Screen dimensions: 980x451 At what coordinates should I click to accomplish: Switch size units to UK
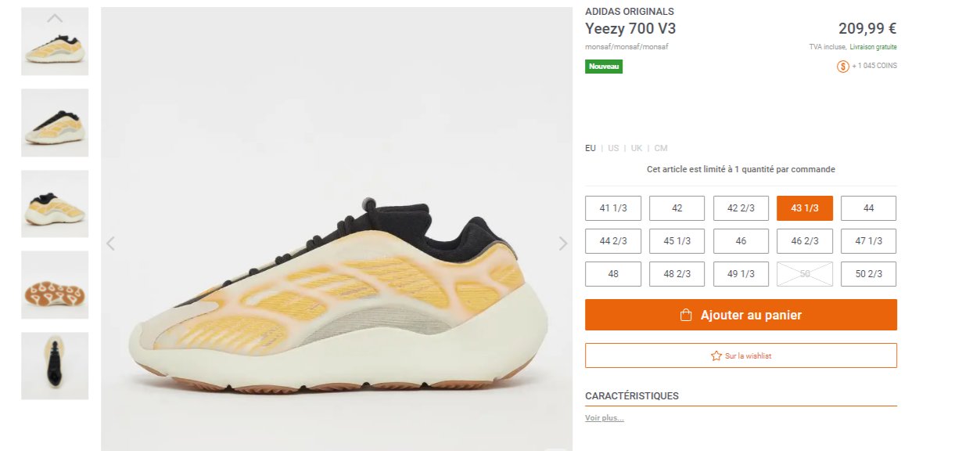click(x=637, y=148)
